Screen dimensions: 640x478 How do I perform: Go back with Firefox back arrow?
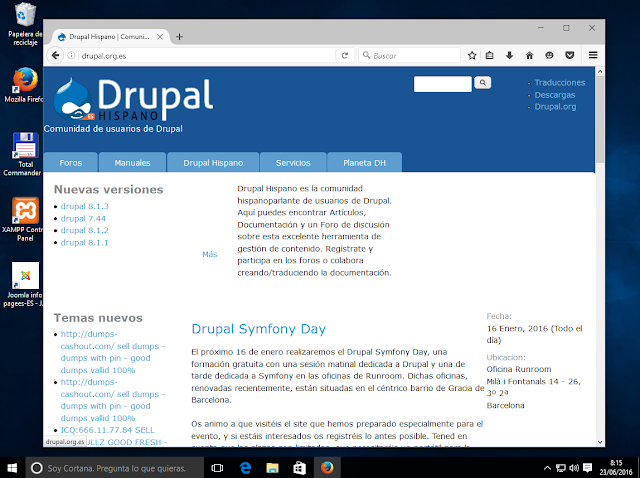[56, 55]
